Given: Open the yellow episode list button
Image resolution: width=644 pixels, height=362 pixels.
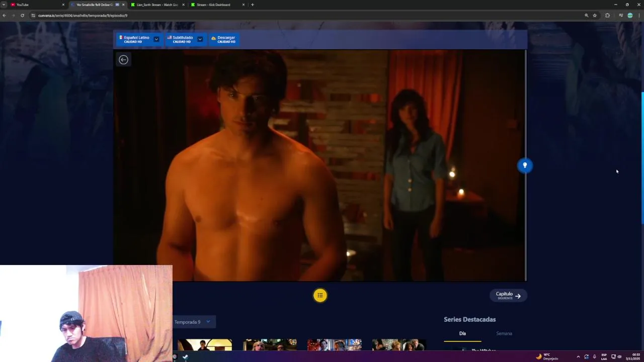Looking at the screenshot, I should coord(320,296).
